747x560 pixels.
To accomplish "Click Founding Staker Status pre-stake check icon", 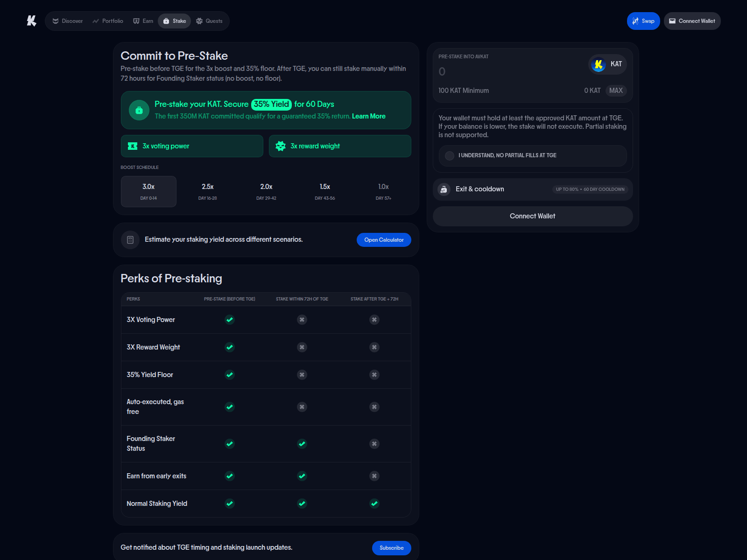I will [x=230, y=444].
